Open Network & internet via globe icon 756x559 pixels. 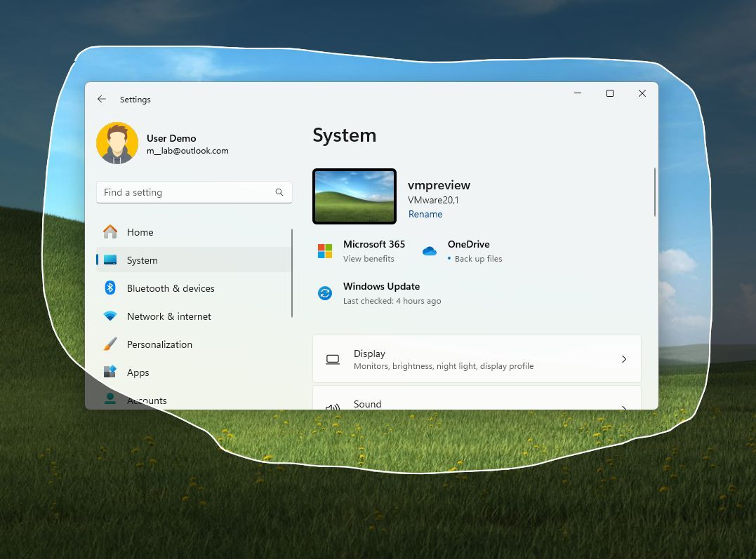point(111,316)
